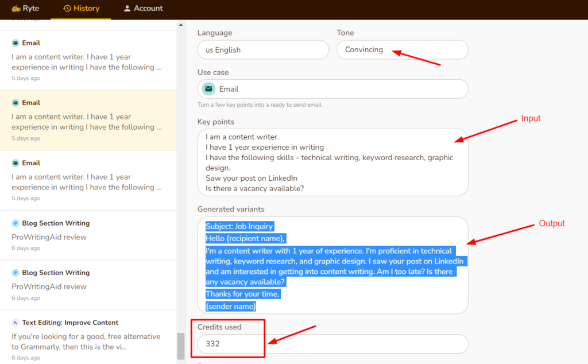Click the Credits used field showing 332
The width and height of the screenshot is (588, 364).
pyautogui.click(x=332, y=343)
